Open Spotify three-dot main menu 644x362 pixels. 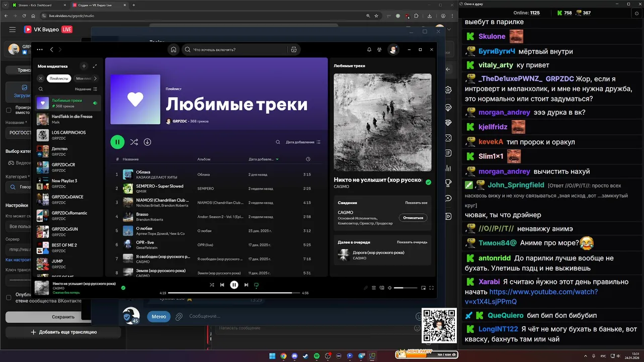pyautogui.click(x=41, y=50)
